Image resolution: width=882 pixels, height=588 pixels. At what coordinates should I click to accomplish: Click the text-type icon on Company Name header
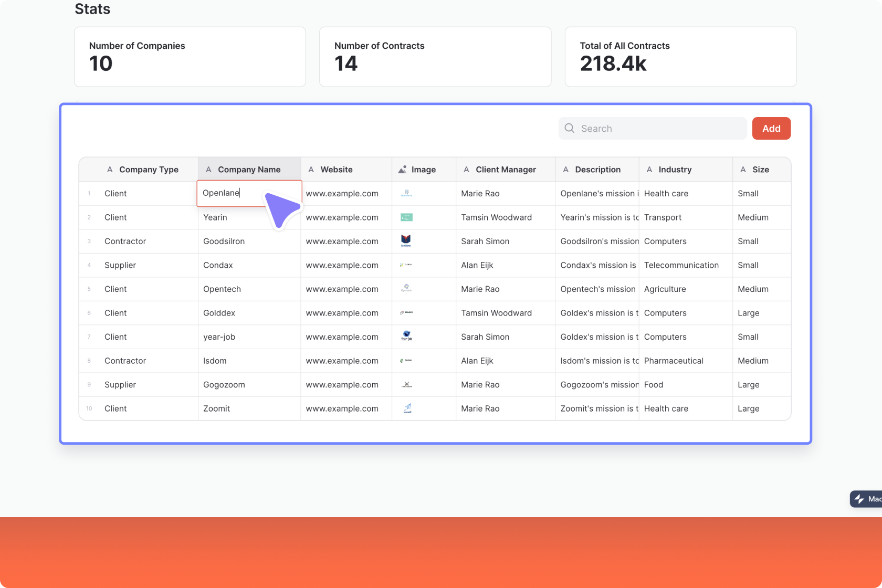tap(208, 169)
